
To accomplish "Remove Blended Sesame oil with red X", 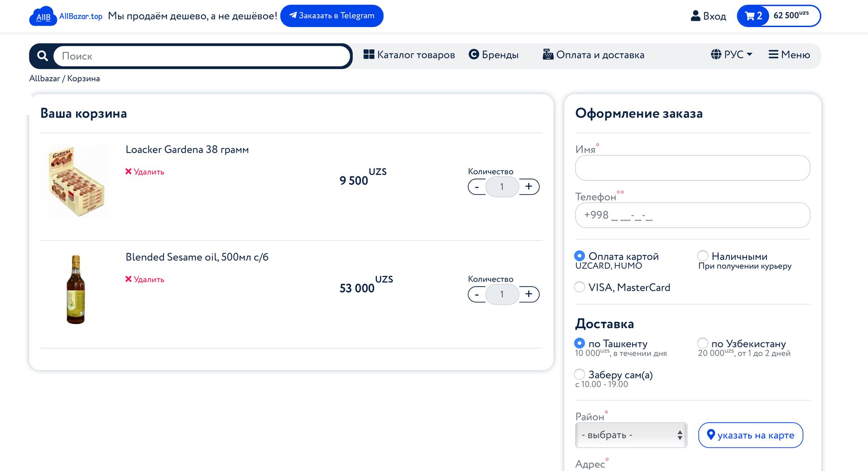I will tap(128, 279).
